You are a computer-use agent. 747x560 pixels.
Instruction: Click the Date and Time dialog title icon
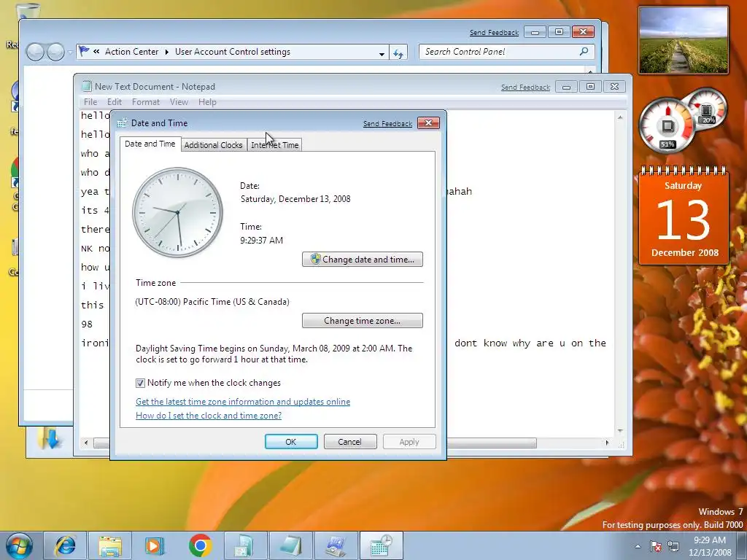[122, 122]
